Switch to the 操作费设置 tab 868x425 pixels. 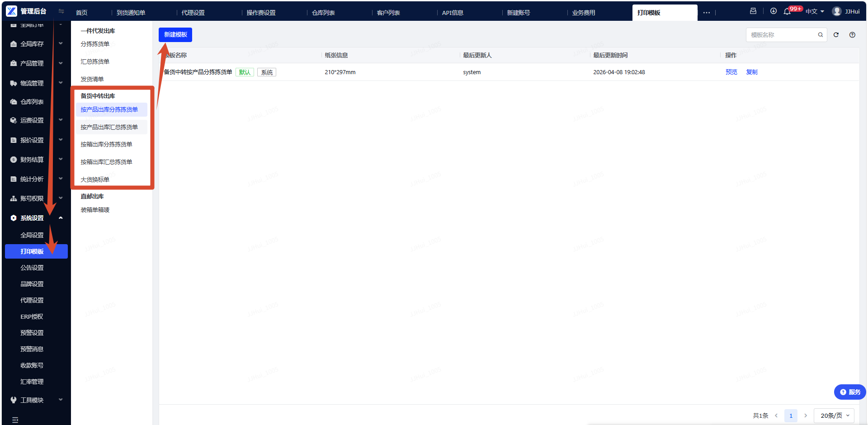(x=261, y=13)
